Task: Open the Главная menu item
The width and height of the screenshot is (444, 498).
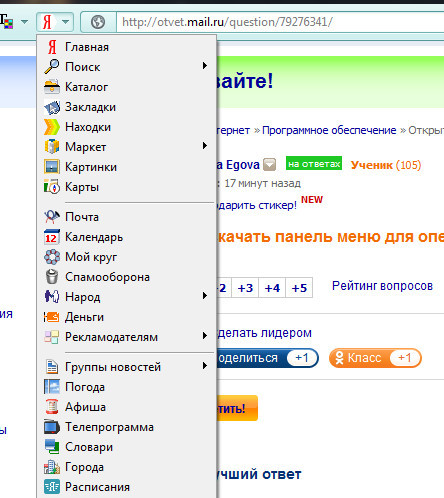Action: click(x=127, y=47)
